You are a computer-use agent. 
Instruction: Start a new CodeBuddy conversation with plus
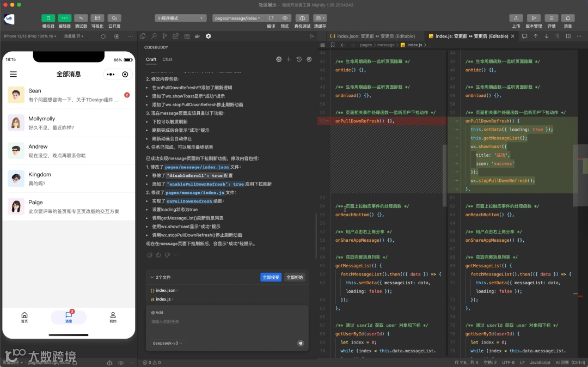tap(289, 59)
